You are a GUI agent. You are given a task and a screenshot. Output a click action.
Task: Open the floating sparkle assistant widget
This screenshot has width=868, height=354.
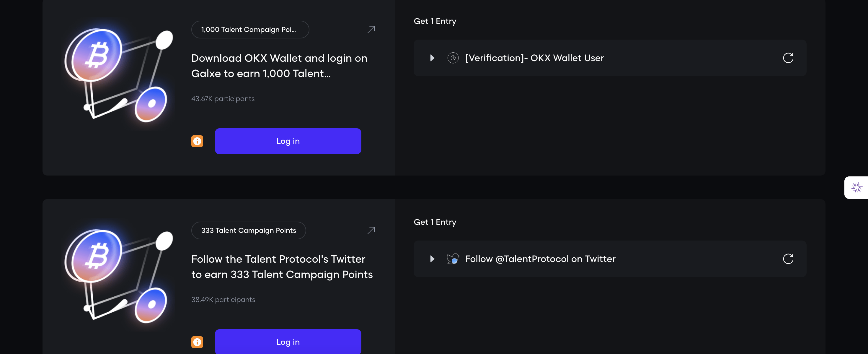[856, 187]
